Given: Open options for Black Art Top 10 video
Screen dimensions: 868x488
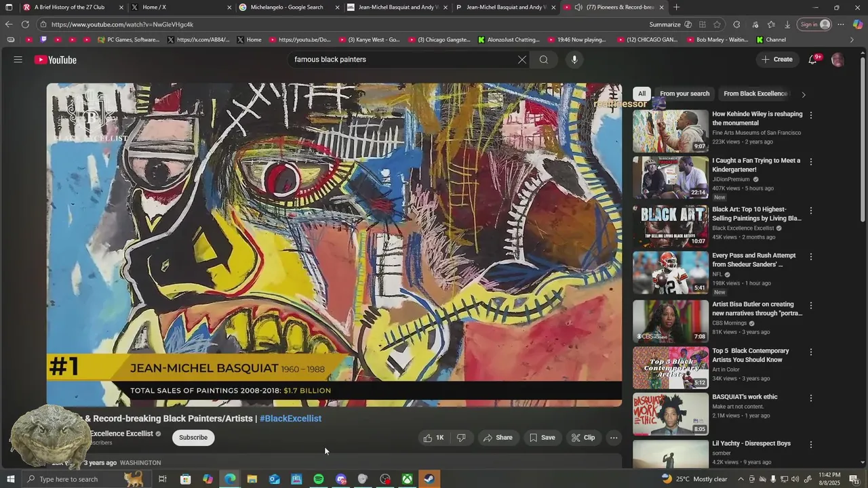Looking at the screenshot, I should (811, 211).
